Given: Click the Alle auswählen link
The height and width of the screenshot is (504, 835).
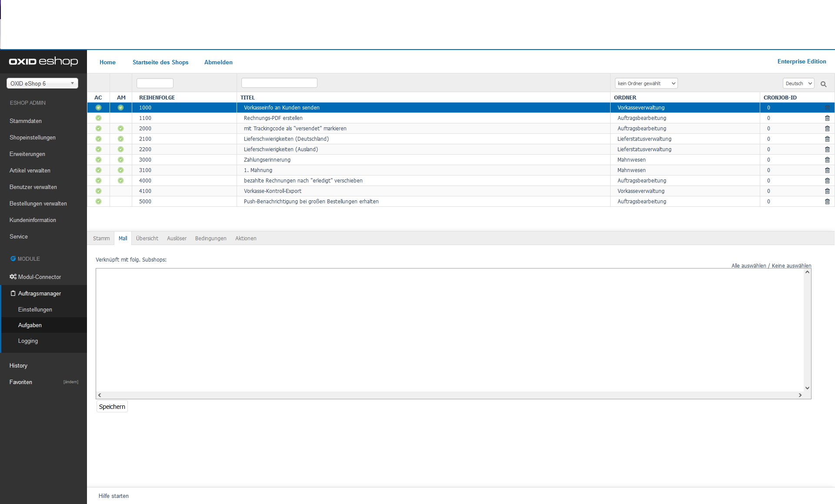Looking at the screenshot, I should (x=748, y=266).
